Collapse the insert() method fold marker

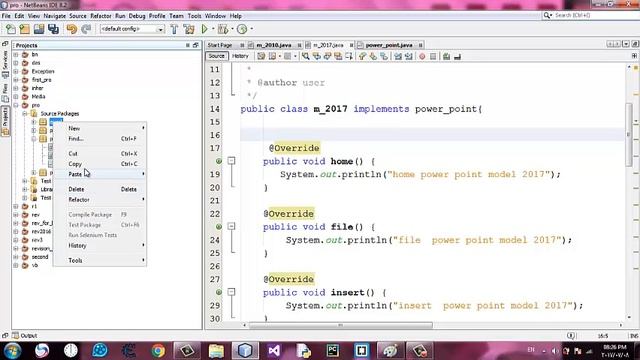231,292
